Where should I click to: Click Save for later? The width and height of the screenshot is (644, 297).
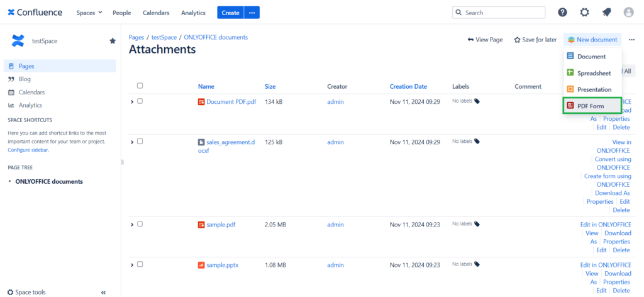(x=536, y=40)
